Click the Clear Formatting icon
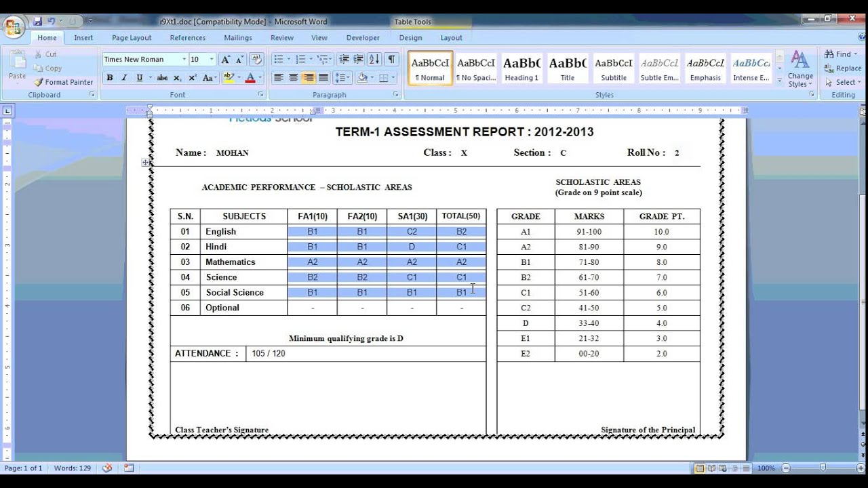 (256, 60)
